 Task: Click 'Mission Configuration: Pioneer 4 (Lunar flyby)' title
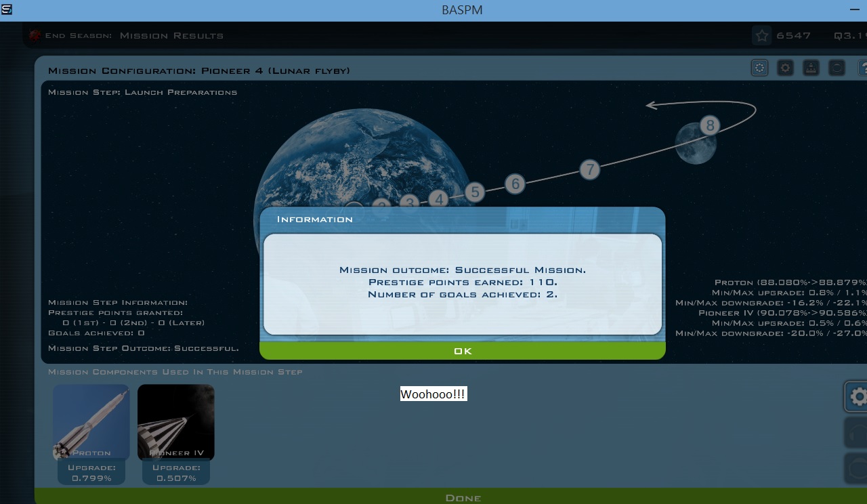point(199,70)
